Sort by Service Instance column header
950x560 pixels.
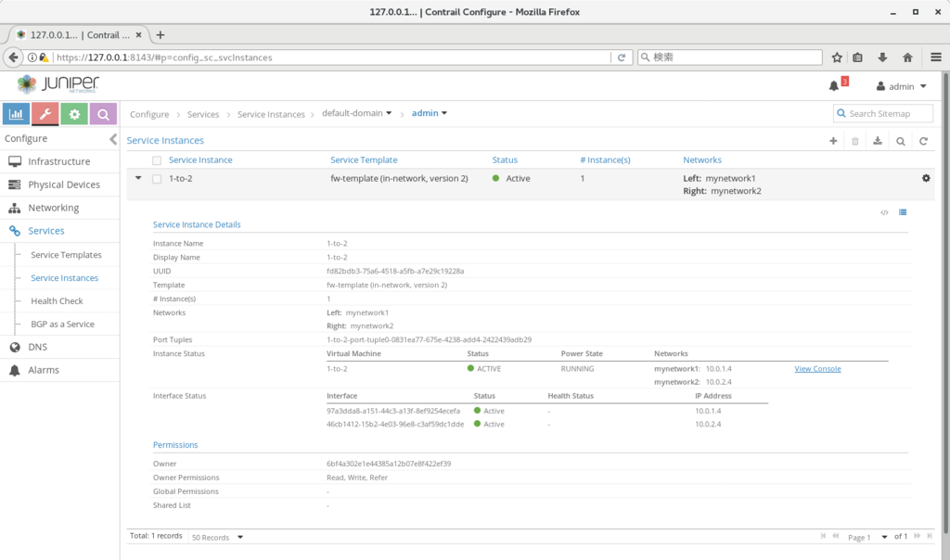200,159
